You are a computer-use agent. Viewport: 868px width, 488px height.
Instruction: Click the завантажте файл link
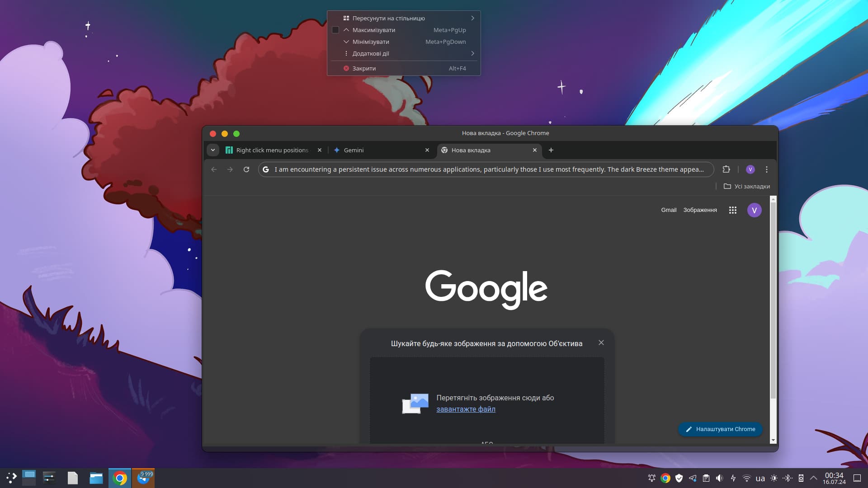(466, 409)
